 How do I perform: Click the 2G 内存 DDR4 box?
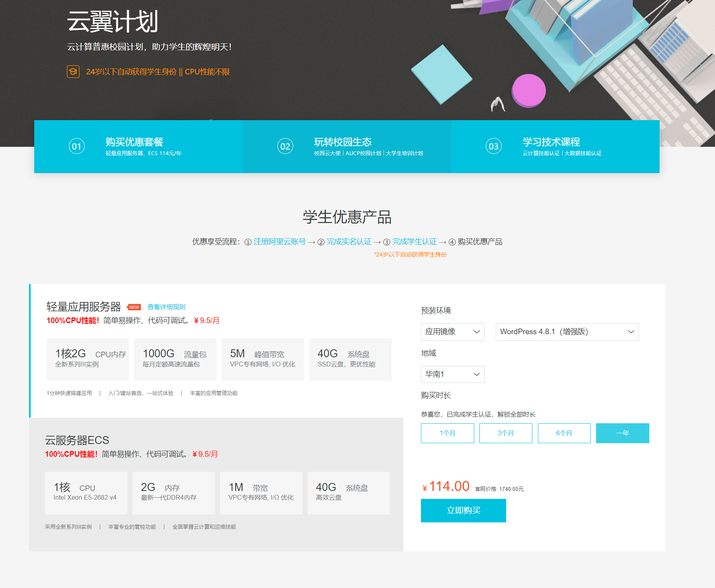173,493
